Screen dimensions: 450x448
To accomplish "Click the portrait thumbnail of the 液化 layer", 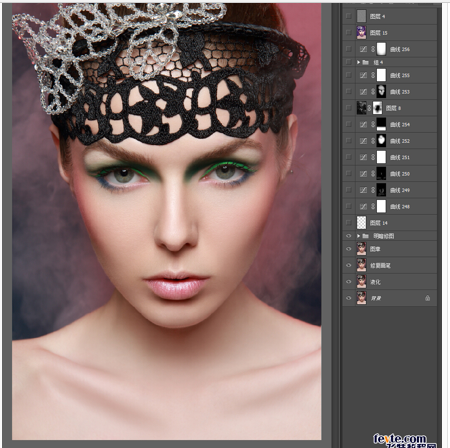I will pos(361,282).
